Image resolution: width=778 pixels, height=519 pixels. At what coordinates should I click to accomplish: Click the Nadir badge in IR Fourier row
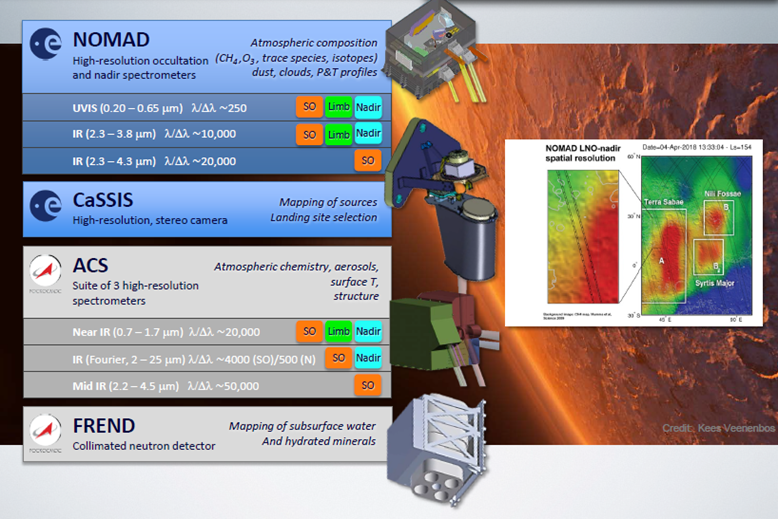pos(369,358)
